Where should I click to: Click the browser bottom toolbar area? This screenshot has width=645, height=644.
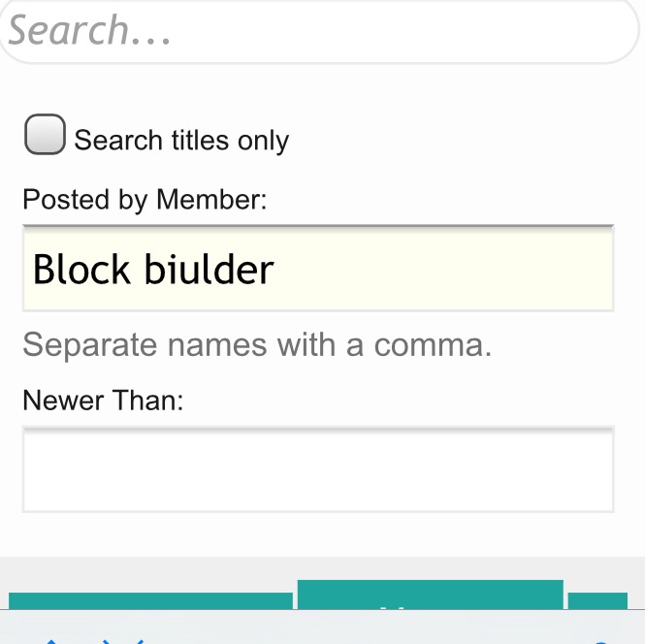322,627
